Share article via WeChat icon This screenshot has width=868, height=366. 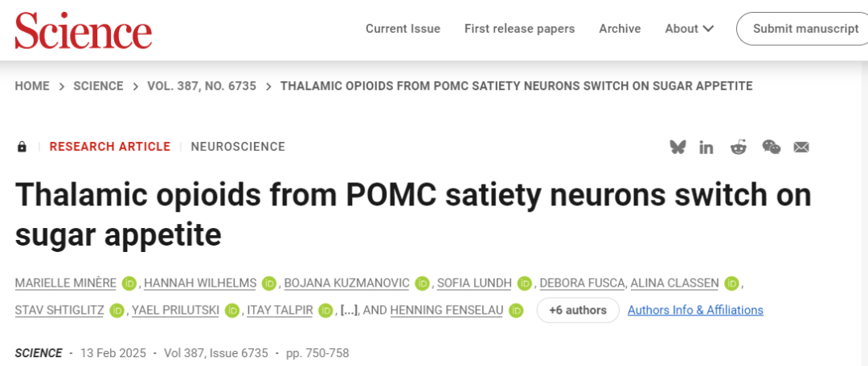[771, 147]
